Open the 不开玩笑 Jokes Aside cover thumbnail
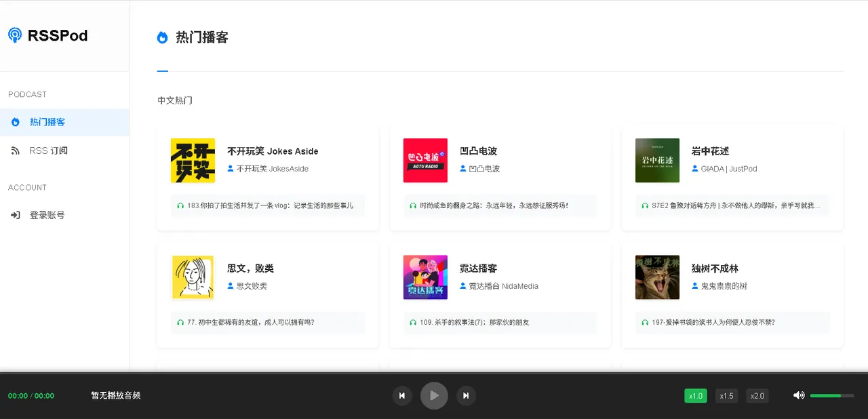Viewport: 868px width, 419px height. pyautogui.click(x=193, y=161)
